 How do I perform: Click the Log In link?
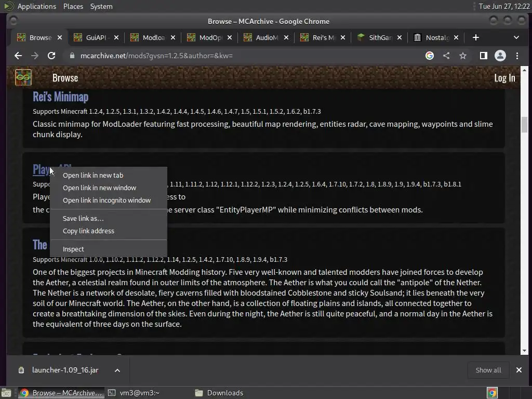(x=504, y=78)
